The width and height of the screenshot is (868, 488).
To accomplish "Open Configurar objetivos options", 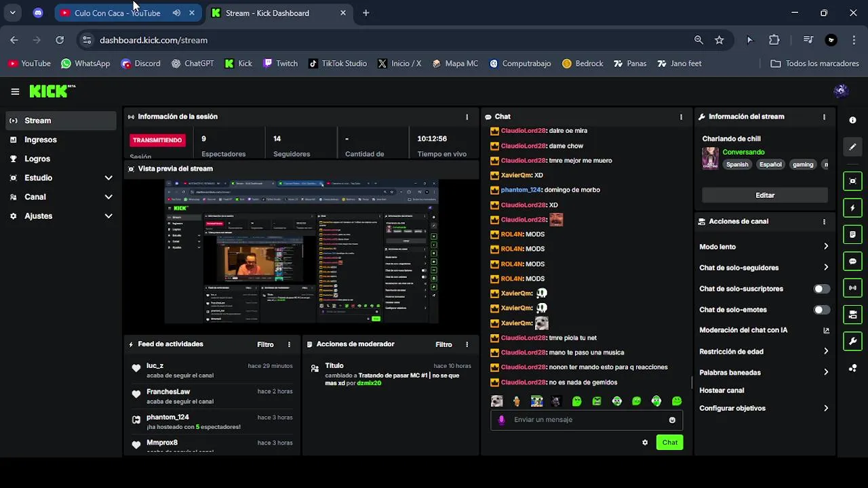I will coord(764,408).
